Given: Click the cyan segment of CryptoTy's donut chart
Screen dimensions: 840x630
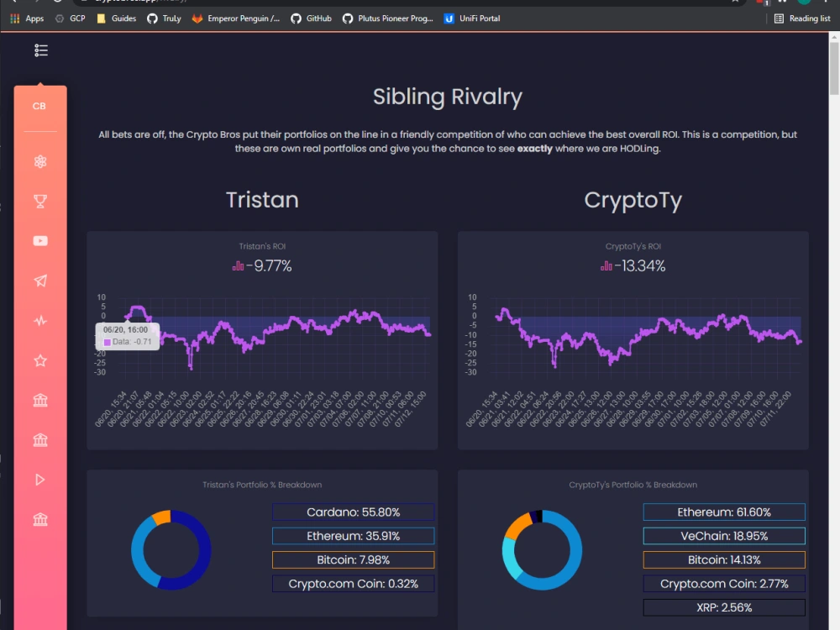Looking at the screenshot, I should pos(510,561).
